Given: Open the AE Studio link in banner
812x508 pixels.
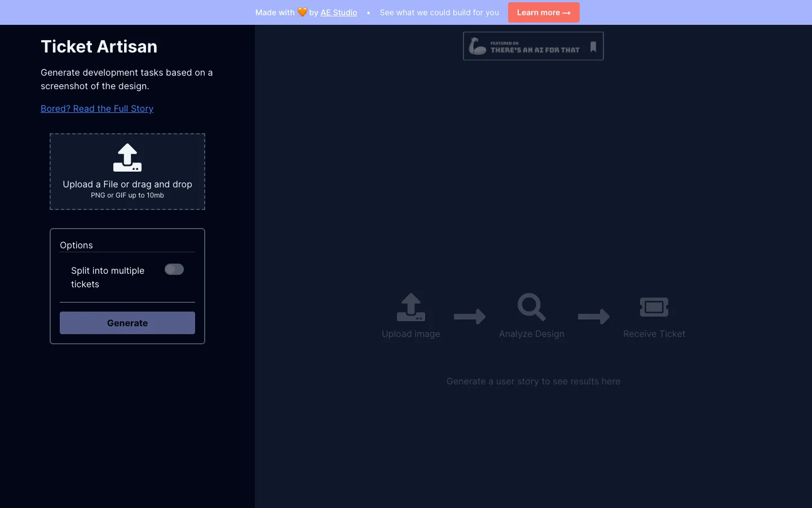Looking at the screenshot, I should click(339, 12).
